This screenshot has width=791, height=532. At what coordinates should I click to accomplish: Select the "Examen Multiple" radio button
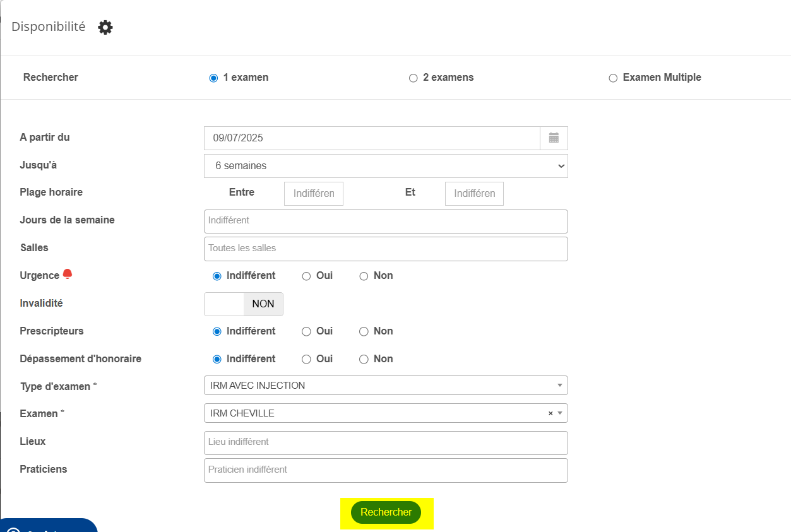613,78
